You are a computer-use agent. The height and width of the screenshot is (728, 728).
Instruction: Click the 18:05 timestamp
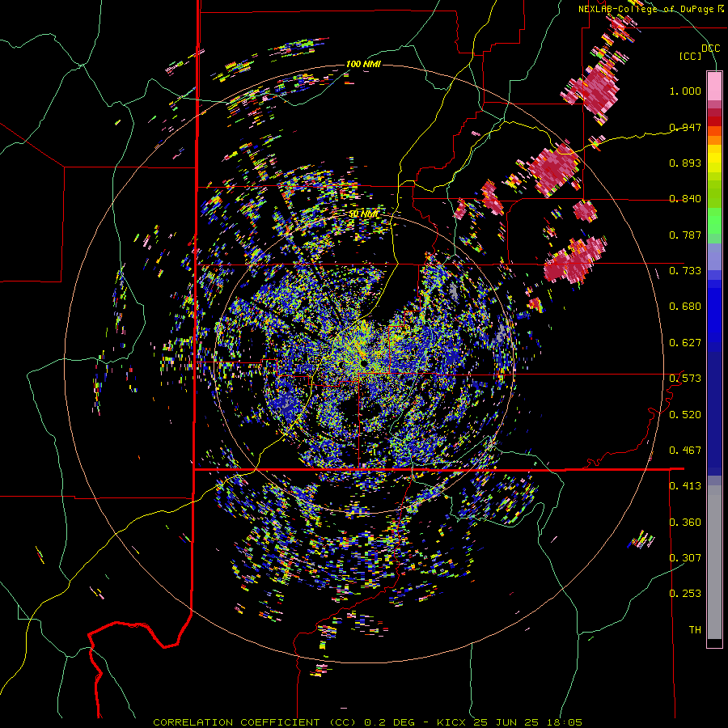tap(564, 722)
